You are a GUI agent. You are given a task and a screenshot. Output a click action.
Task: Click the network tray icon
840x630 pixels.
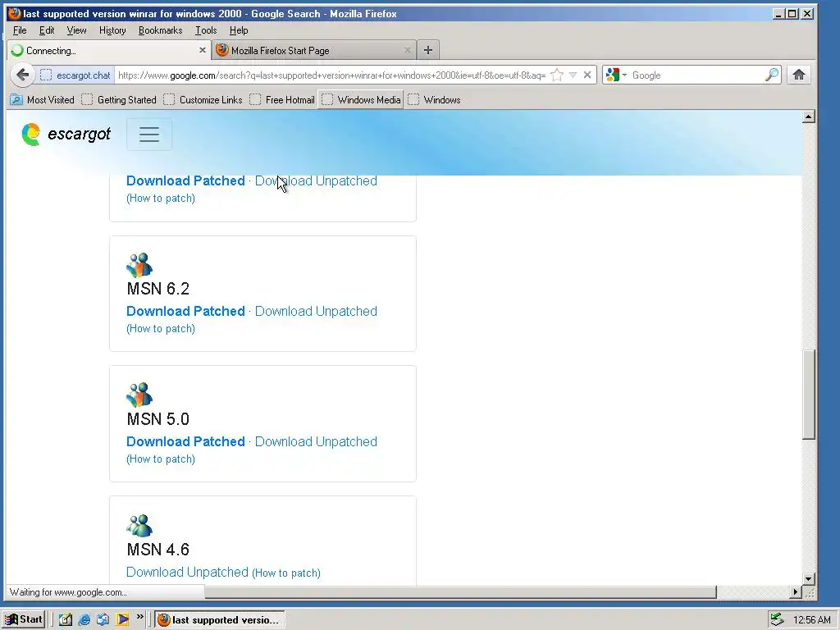coord(777,620)
